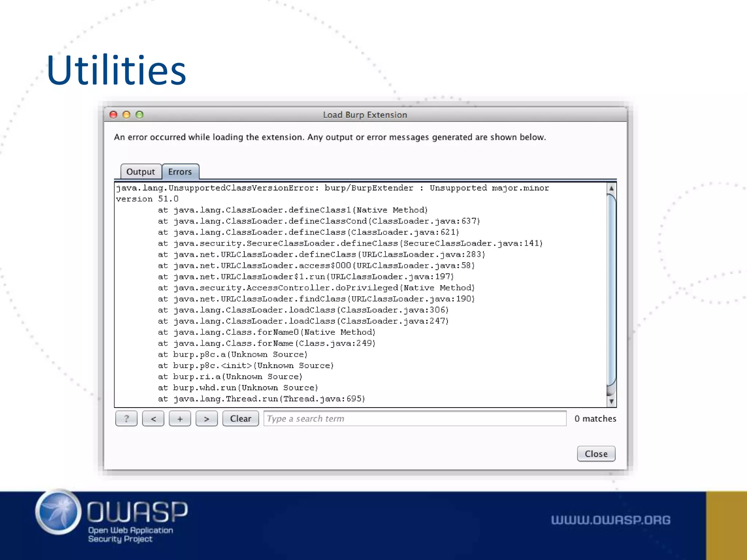Image resolution: width=747 pixels, height=560 pixels.
Task: Click the yellow minimize window button
Action: [127, 115]
